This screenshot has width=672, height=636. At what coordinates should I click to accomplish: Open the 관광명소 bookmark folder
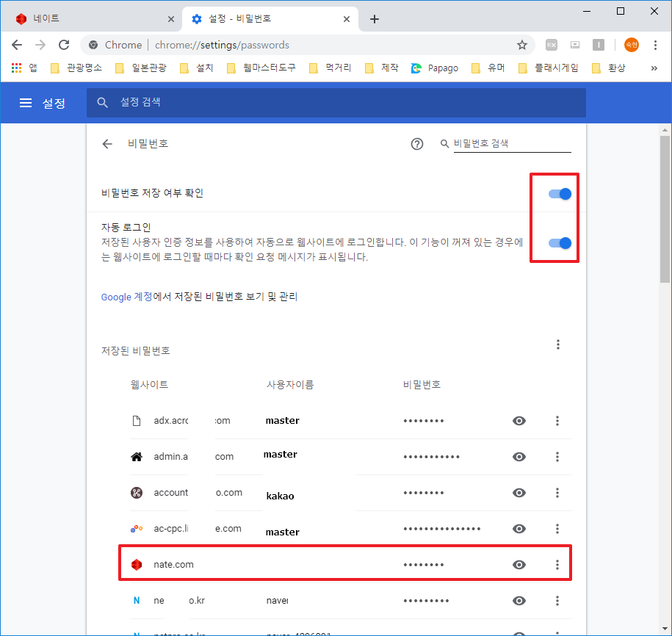click(x=76, y=68)
